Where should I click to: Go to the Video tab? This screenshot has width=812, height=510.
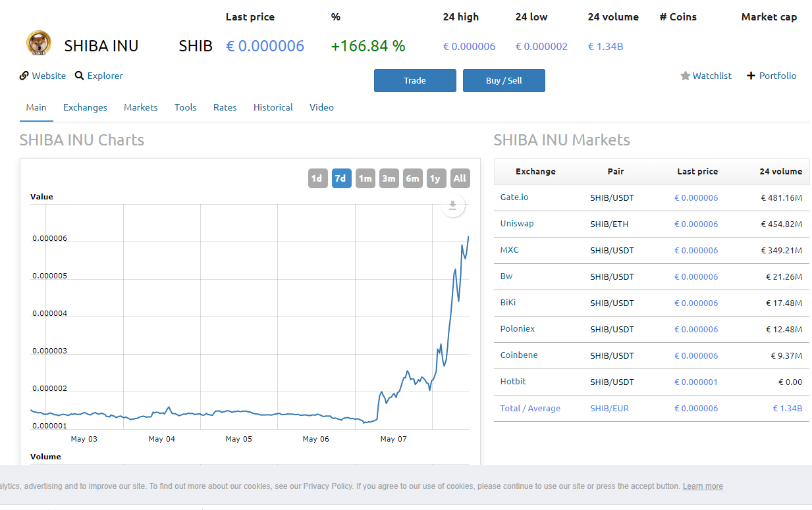[321, 107]
